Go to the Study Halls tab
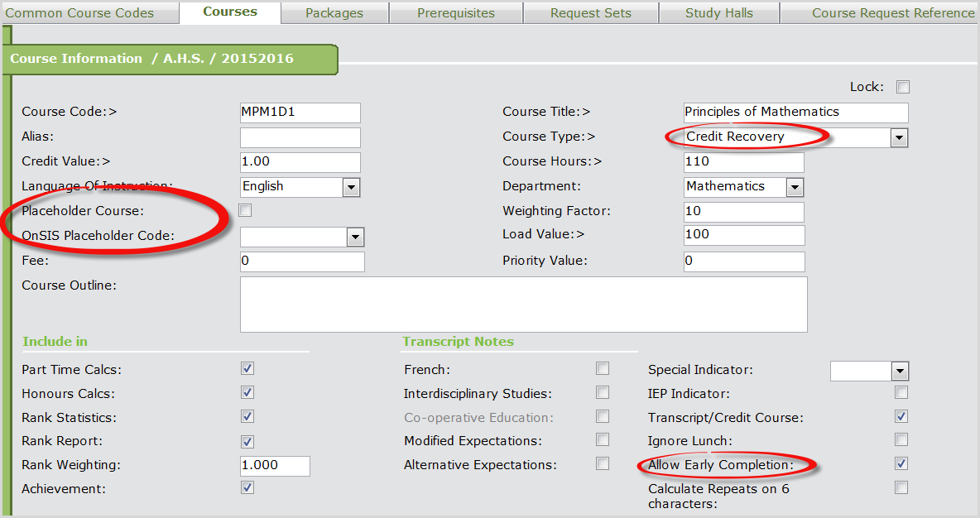This screenshot has width=980, height=518. 718,13
